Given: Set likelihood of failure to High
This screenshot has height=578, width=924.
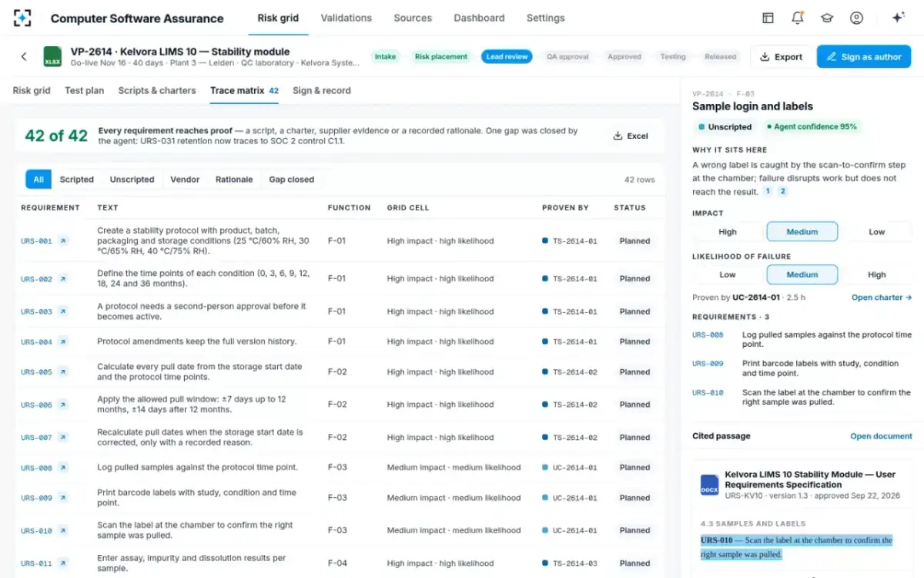Looking at the screenshot, I should pos(877,274).
